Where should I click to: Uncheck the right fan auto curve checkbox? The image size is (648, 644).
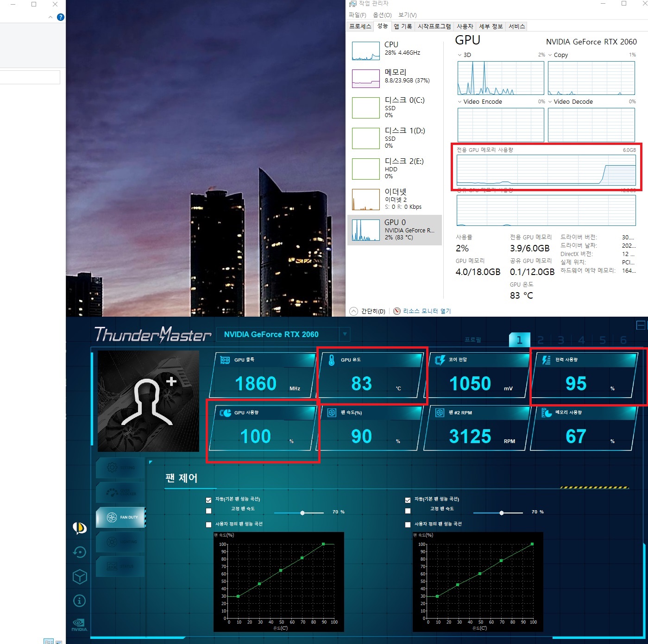[408, 500]
